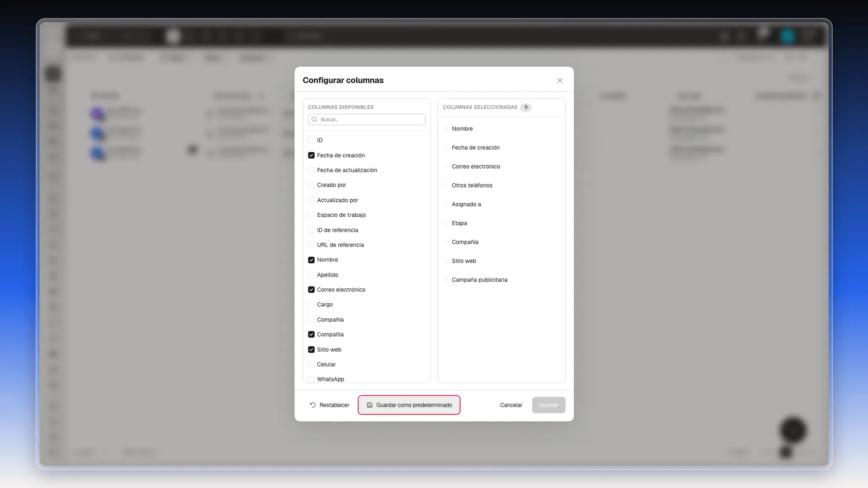Click the drag handle beside Compañía in selected columns
The image size is (868, 488).
pyautogui.click(x=446, y=242)
